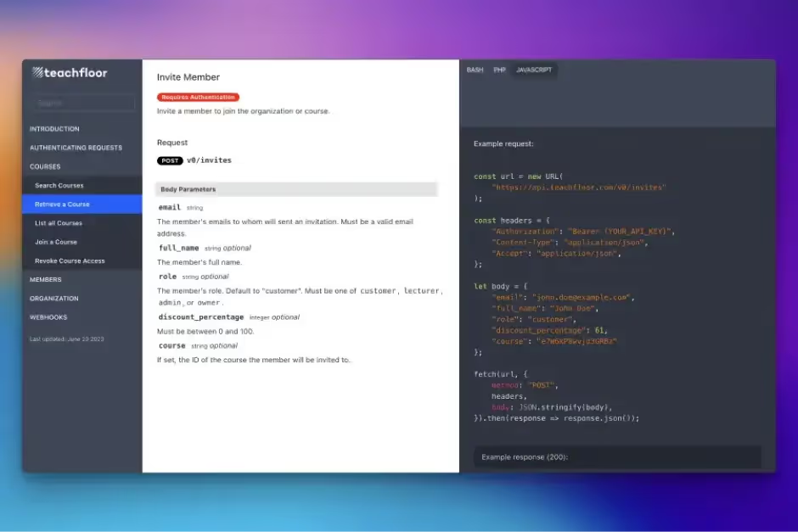Screen dimensions: 798x532
Task: Switch code examples to PHP
Action: 499,70
